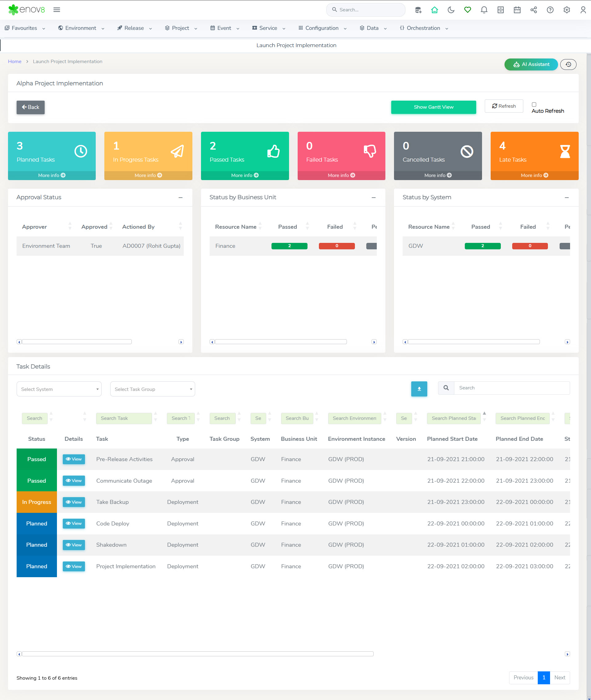Image resolution: width=591 pixels, height=700 pixels.
Task: View Take Backup task details
Action: pos(74,502)
